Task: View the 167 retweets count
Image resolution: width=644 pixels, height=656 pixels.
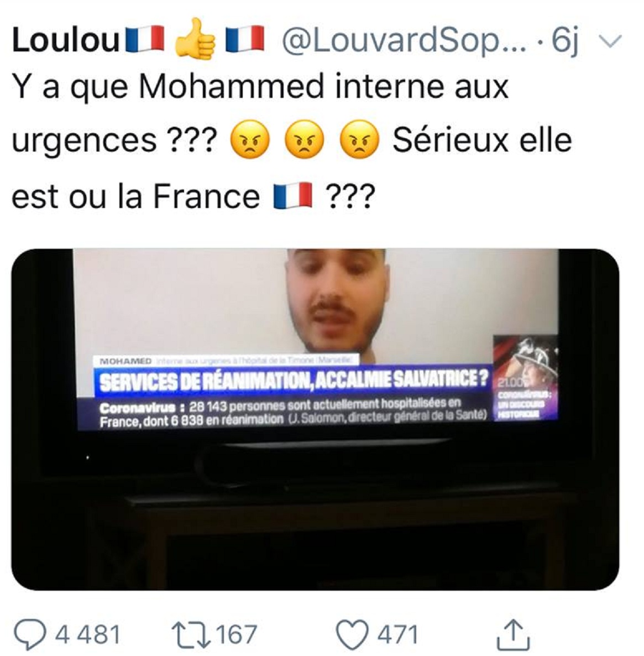Action: tap(237, 634)
